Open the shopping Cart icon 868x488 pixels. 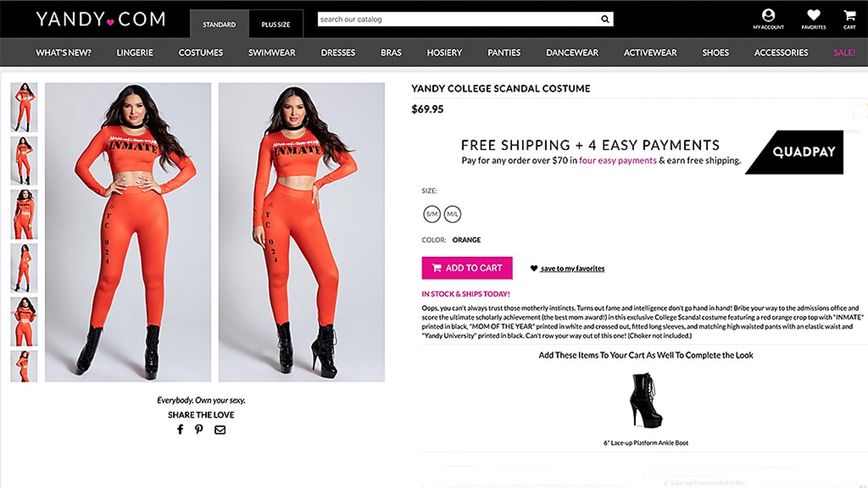point(849,16)
